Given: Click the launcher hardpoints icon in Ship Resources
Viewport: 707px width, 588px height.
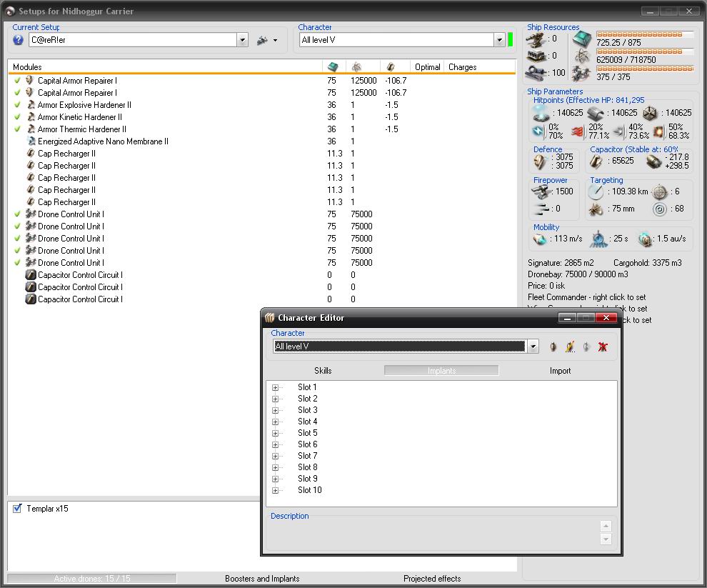Looking at the screenshot, I should [536, 56].
